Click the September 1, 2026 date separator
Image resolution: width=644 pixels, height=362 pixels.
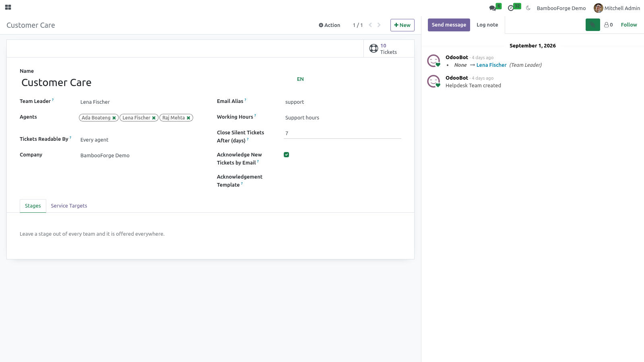click(533, 46)
